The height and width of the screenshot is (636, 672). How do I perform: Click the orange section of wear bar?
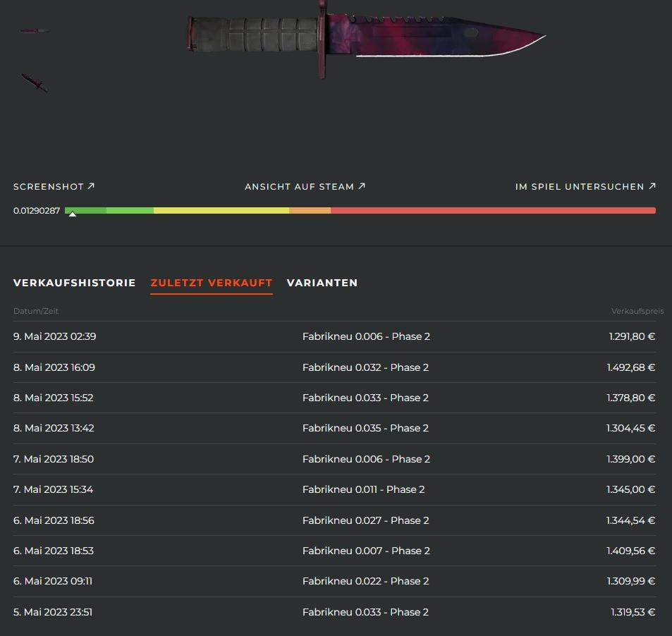310,210
